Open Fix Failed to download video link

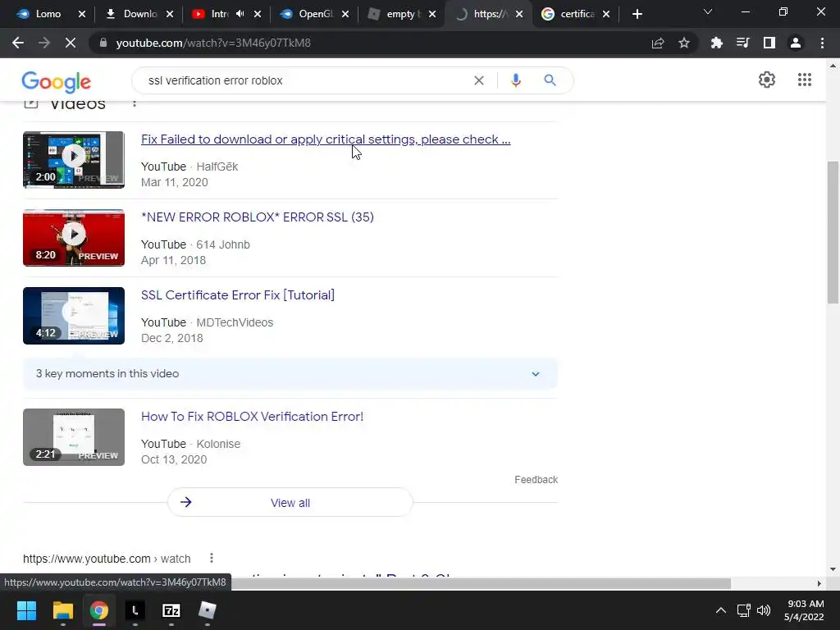(326, 139)
